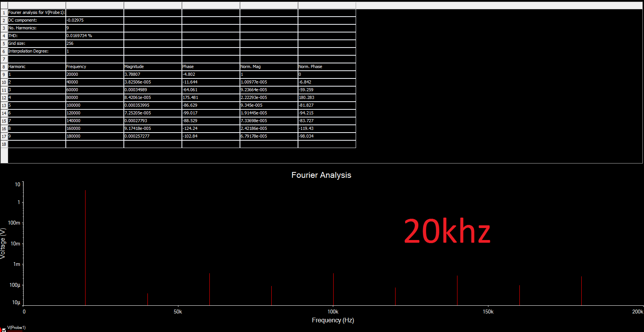Select the normalized phase cell 180.283
Image resolution: width=644 pixels, height=332 pixels.
[327, 98]
